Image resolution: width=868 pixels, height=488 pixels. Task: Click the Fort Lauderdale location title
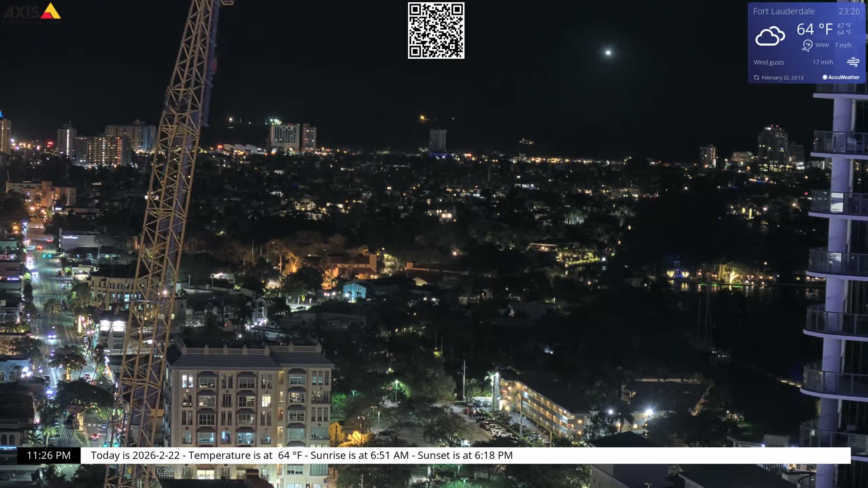click(x=783, y=11)
